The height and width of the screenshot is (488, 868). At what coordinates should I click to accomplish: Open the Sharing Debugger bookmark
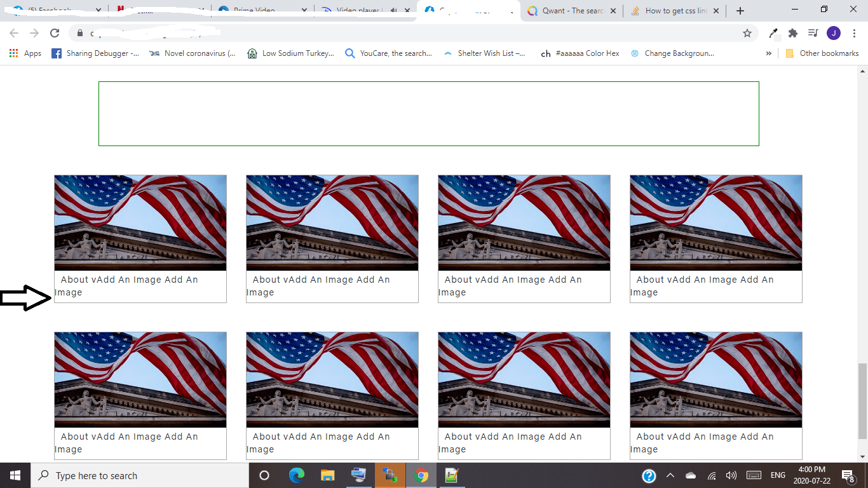click(x=95, y=53)
